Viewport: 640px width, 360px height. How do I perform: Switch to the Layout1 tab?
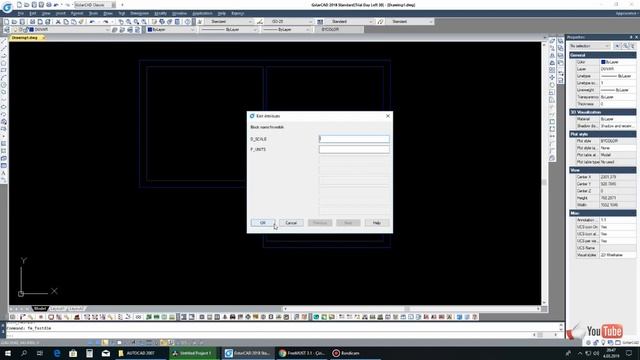point(58,309)
